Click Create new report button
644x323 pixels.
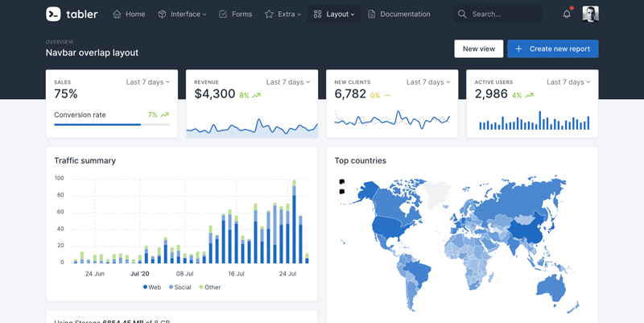point(552,49)
